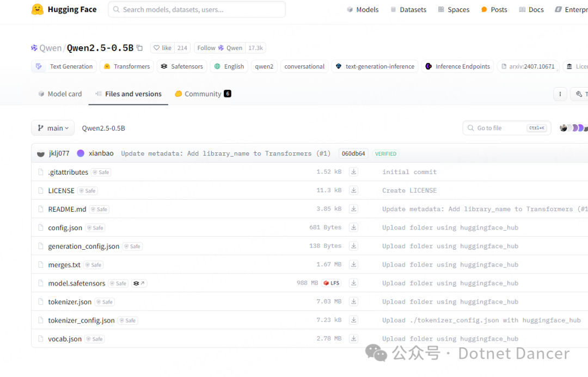Download the config.json file

click(x=353, y=227)
